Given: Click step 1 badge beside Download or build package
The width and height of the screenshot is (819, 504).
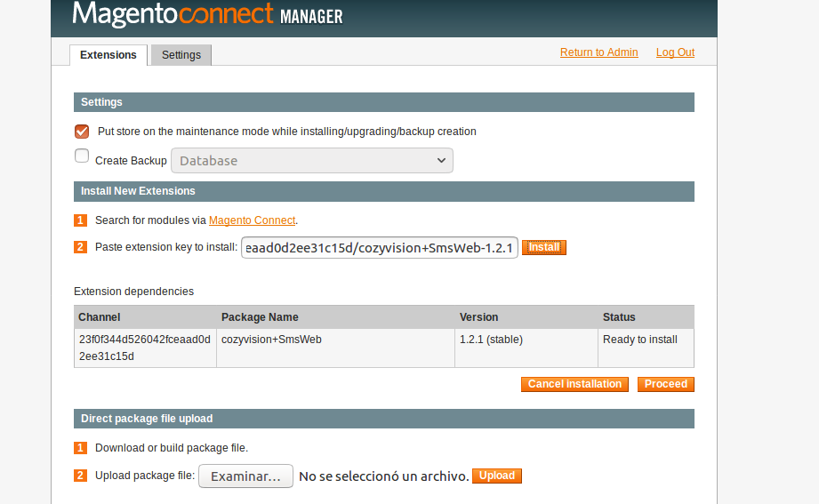Looking at the screenshot, I should 80,448.
